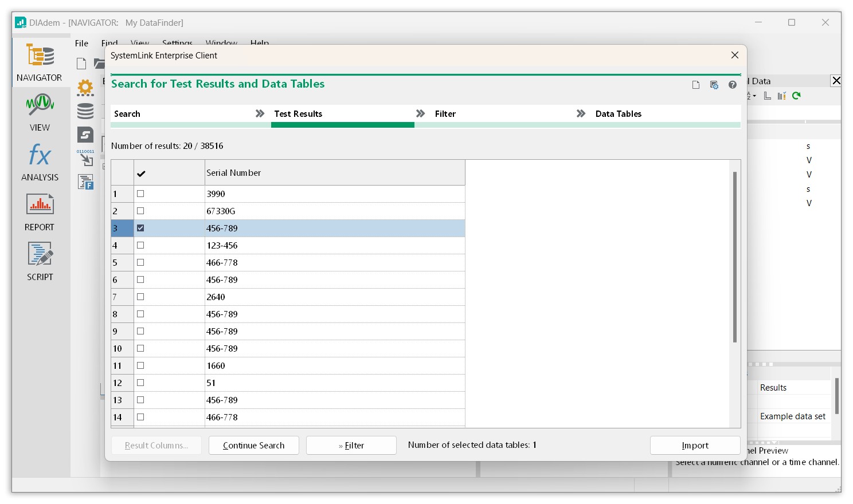The width and height of the screenshot is (853, 504).
Task: Open the SCRIPT panel
Action: click(40, 261)
